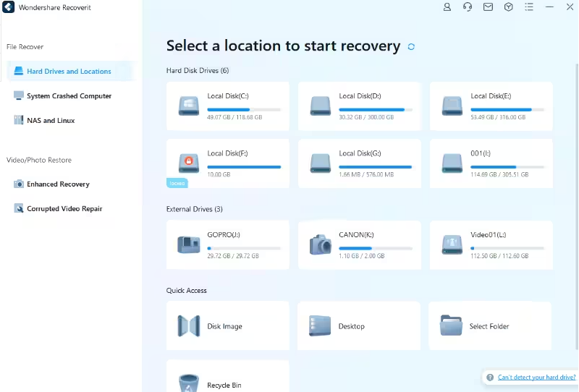Viewport: 579px width, 392px height.
Task: Click the 001(I:) drive label
Action: pos(481,153)
